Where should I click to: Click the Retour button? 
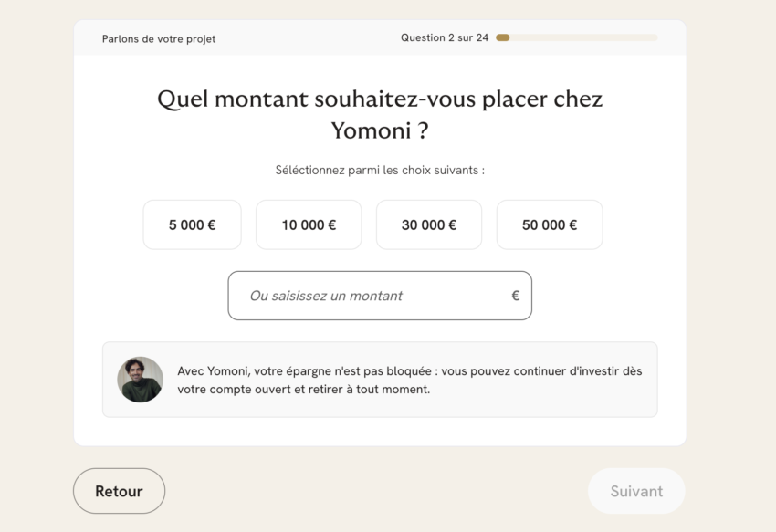(119, 491)
